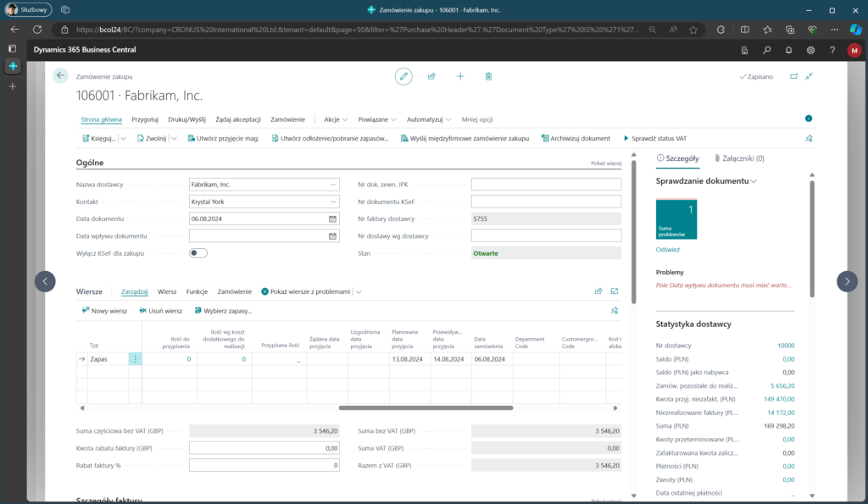Click the Suma problemów tile
868x504 pixels.
pos(676,219)
